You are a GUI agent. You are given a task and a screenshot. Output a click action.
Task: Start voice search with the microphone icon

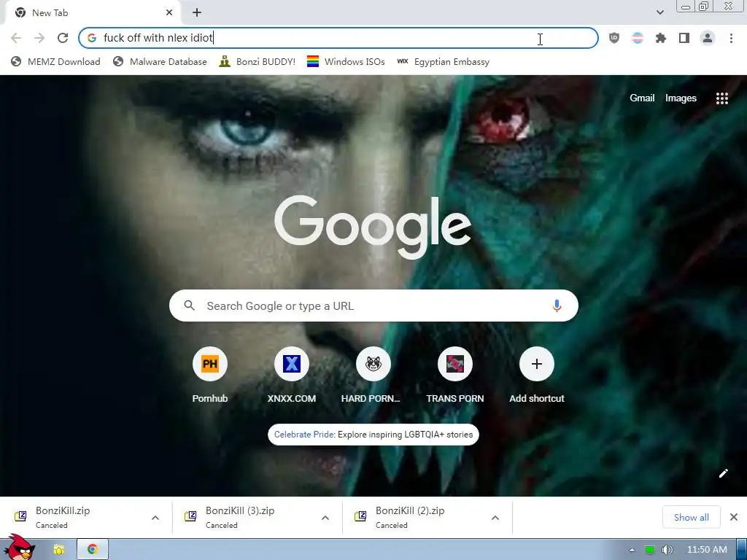tap(557, 306)
